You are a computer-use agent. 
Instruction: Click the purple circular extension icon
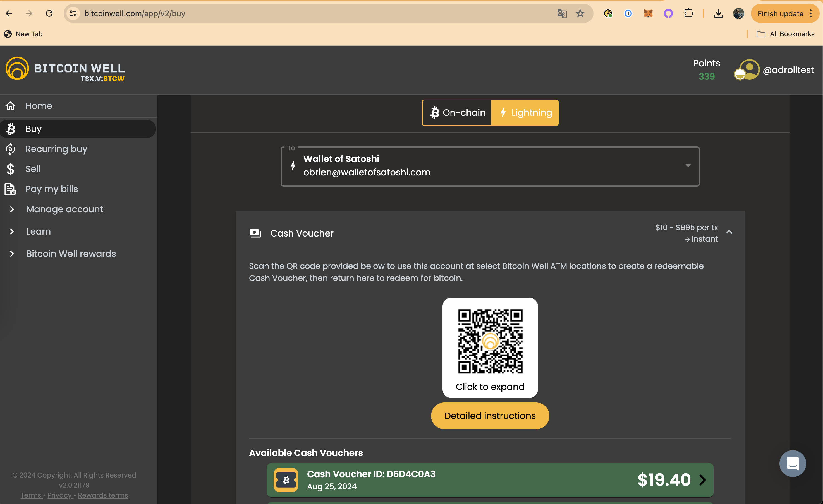(x=668, y=13)
